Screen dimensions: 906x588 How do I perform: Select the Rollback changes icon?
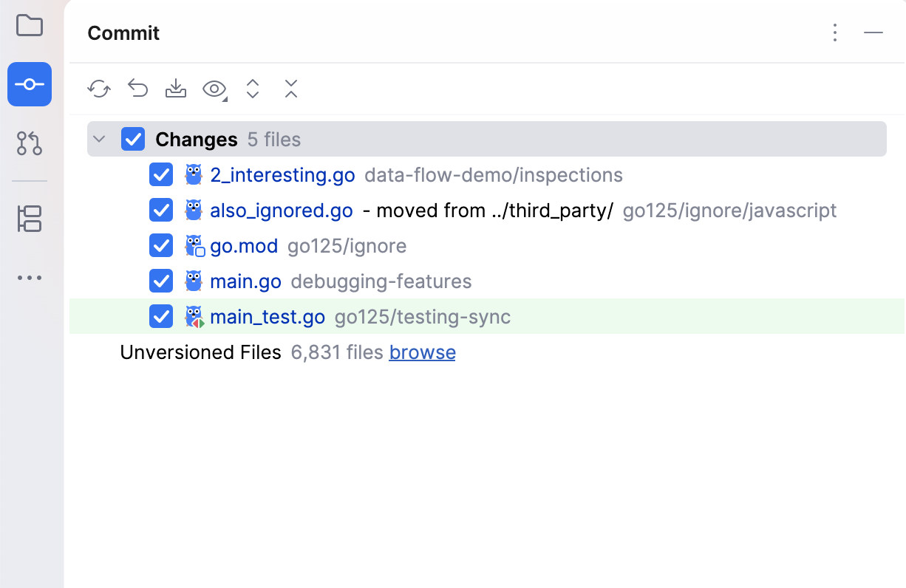137,89
